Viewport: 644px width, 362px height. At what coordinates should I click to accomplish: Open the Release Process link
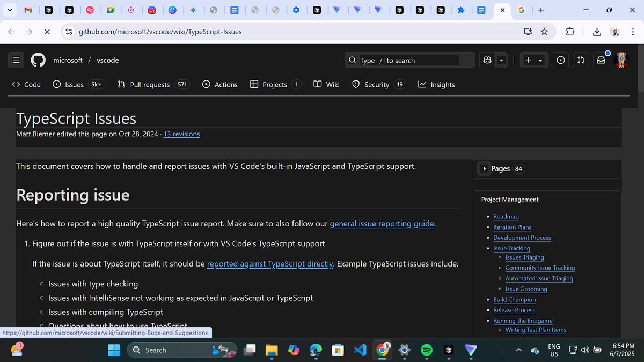click(x=514, y=310)
